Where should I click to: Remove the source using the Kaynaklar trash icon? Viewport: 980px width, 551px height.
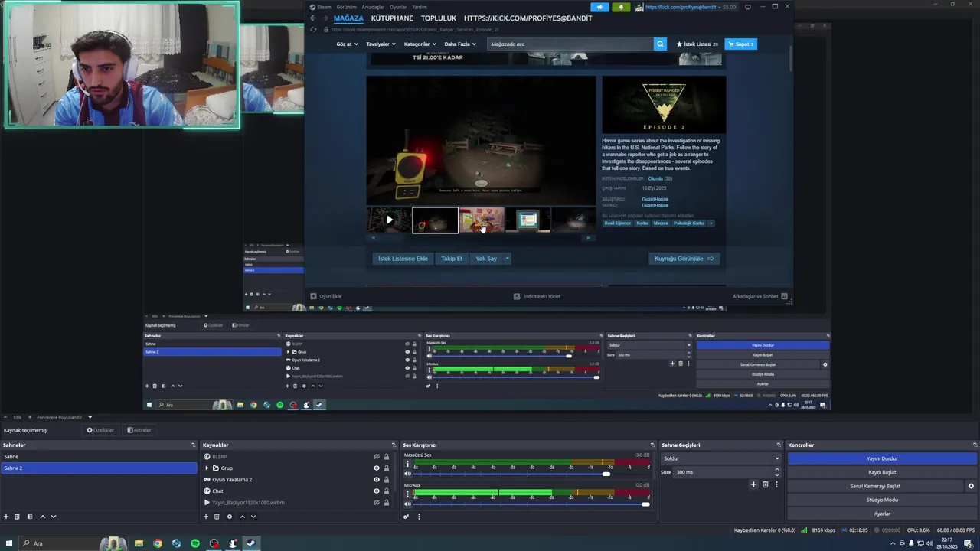coord(217,517)
